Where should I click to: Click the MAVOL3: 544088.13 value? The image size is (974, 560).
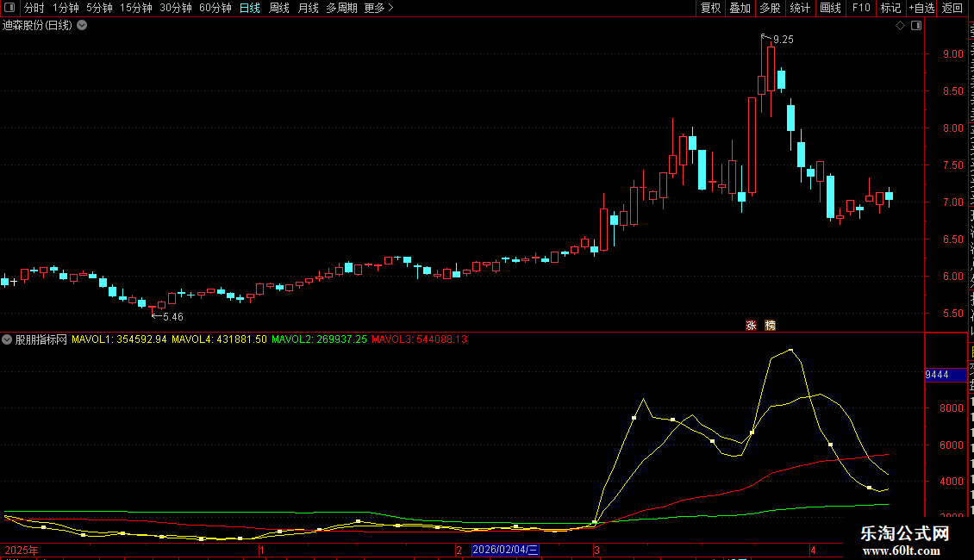tap(419, 339)
